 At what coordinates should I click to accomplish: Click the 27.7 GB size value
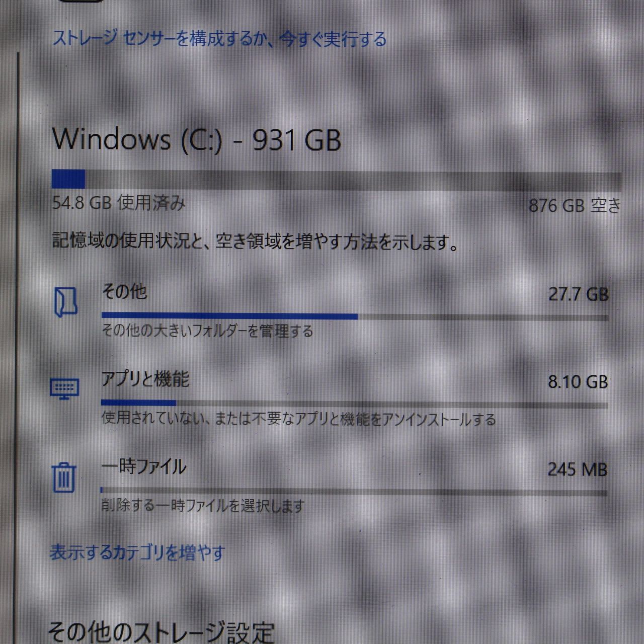click(579, 294)
